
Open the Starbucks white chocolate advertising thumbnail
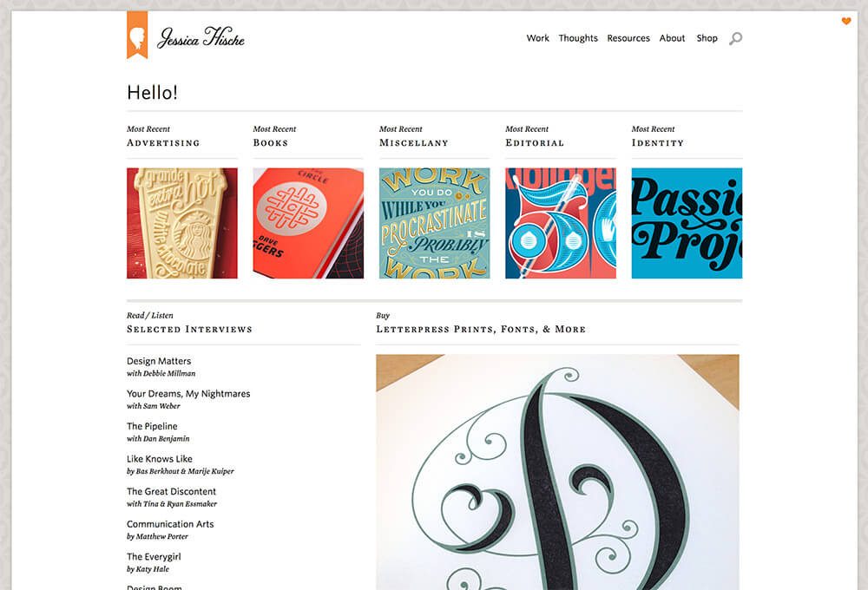(x=182, y=223)
